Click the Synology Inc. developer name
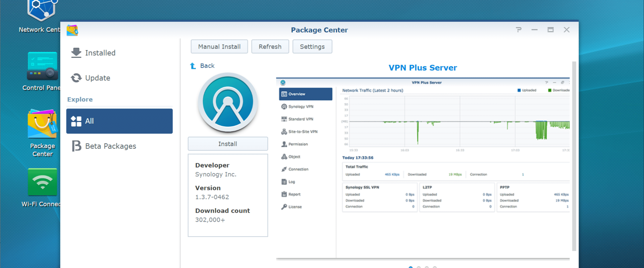 tap(216, 174)
